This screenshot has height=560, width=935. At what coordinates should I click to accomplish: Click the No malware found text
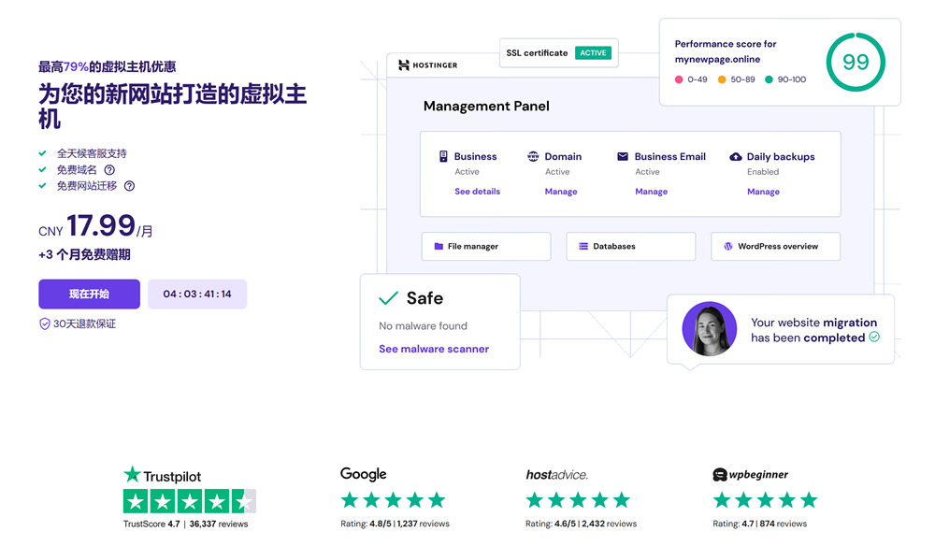[423, 326]
